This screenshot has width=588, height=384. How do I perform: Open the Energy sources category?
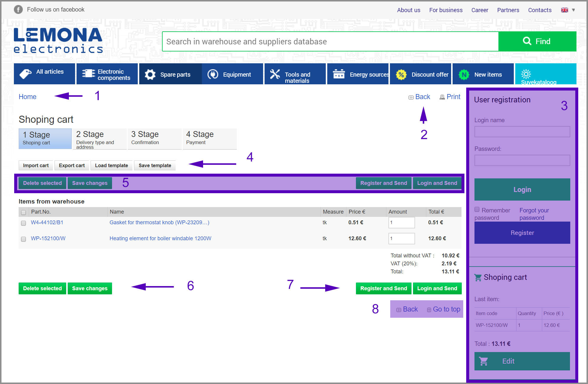pos(358,74)
